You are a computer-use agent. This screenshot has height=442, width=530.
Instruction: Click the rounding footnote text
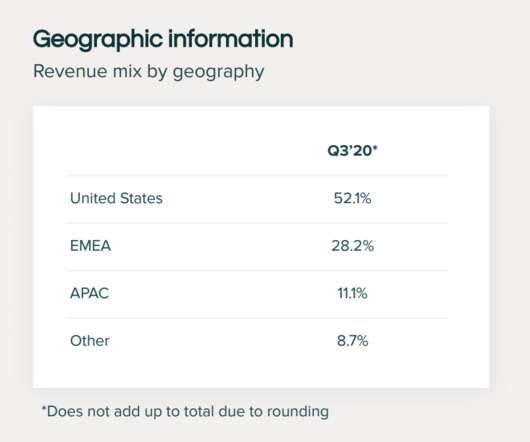click(x=185, y=412)
